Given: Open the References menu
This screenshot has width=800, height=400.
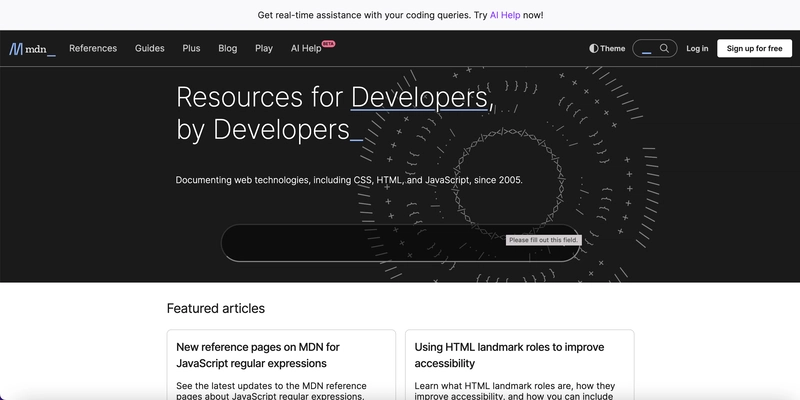Looking at the screenshot, I should tap(93, 48).
